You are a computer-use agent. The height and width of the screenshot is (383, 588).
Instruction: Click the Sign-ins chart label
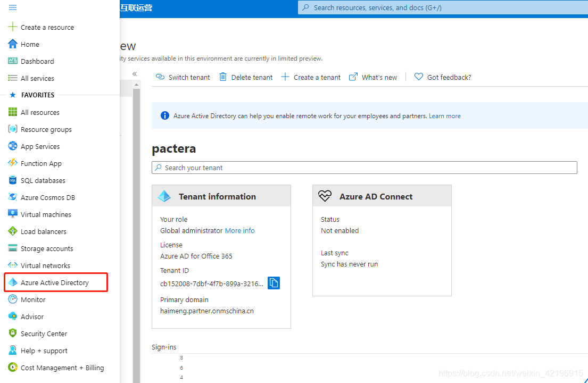tap(164, 347)
